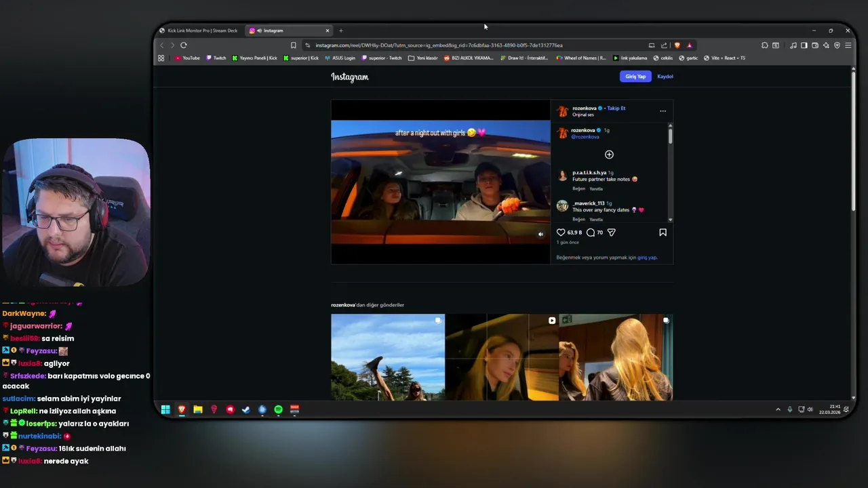Open the Windows Start menu
Image resolution: width=868 pixels, height=488 pixels.
[165, 409]
